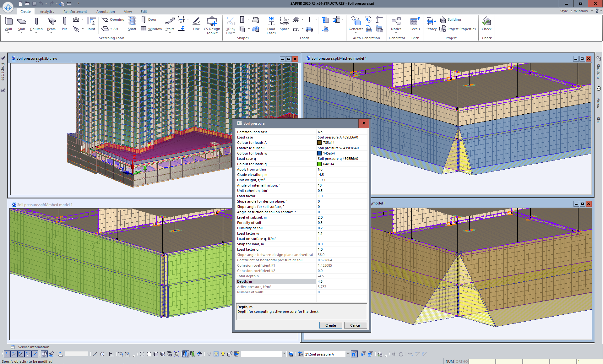The width and height of the screenshot is (603, 364).
Task: Toggle the yellow highlighted lightbulb button
Action: point(216,354)
